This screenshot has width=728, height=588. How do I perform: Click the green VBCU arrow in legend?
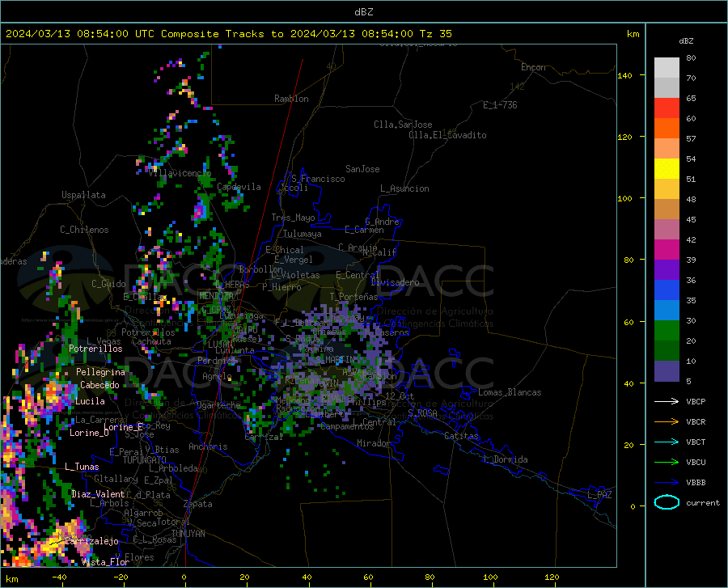coord(667,463)
